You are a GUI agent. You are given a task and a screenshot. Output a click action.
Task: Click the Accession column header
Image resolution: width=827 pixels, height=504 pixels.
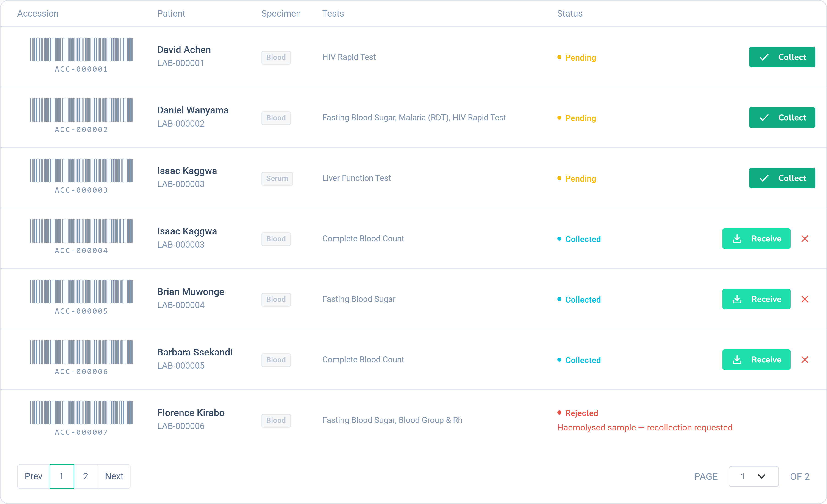pos(38,14)
